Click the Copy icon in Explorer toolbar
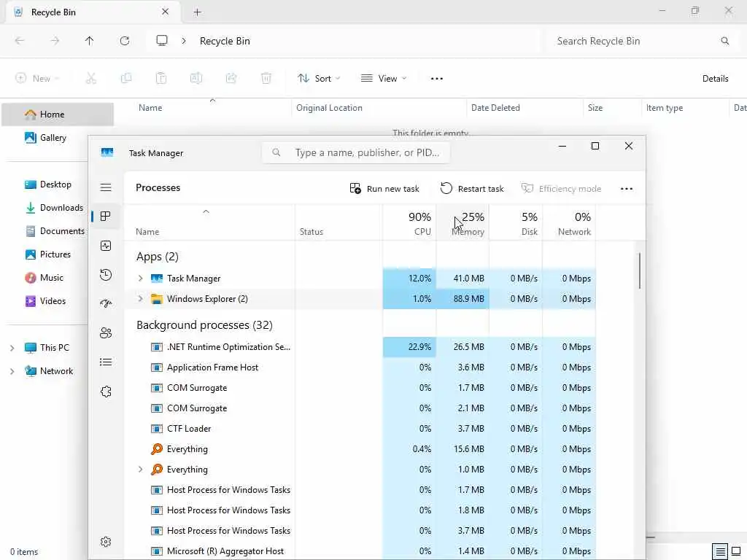This screenshot has height=560, width=747. pyautogui.click(x=126, y=79)
